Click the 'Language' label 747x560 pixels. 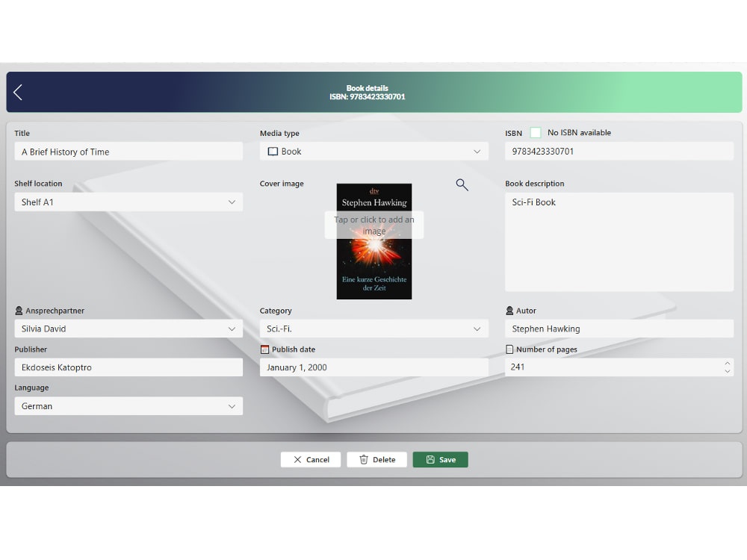pos(31,388)
